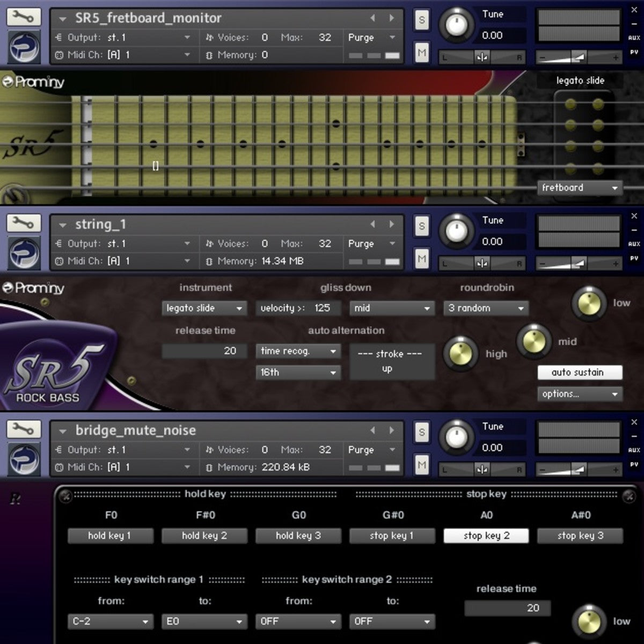Toggle the auto sustain button
Viewport: 644px width, 644px height.
tap(579, 372)
